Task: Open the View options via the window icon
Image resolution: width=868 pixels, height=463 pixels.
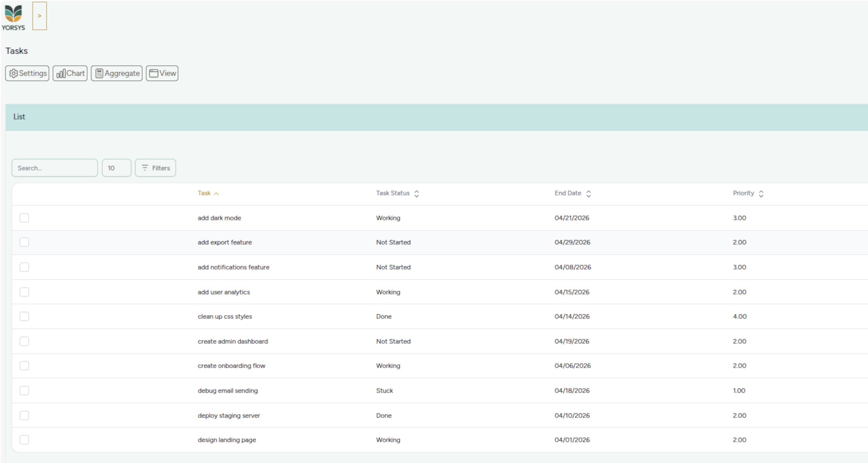Action: (x=154, y=73)
